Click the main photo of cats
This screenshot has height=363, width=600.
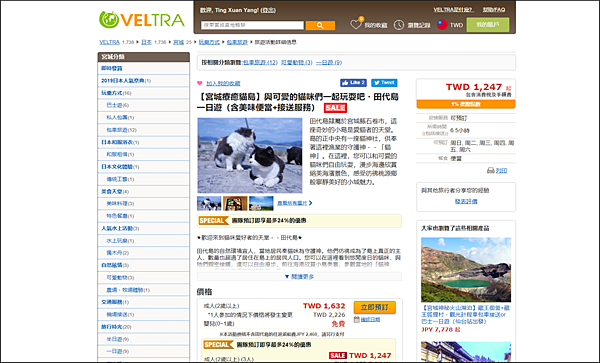pyautogui.click(x=249, y=155)
